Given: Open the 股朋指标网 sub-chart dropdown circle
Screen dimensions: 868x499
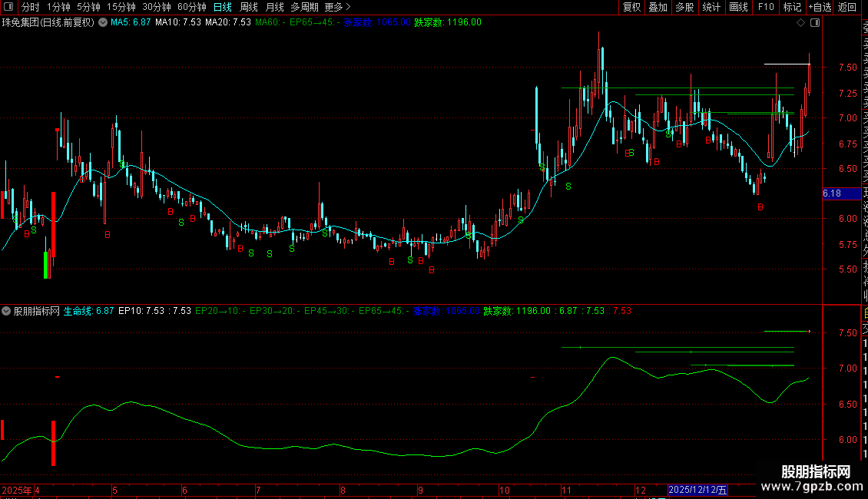Looking at the screenshot, I should 6,312.
